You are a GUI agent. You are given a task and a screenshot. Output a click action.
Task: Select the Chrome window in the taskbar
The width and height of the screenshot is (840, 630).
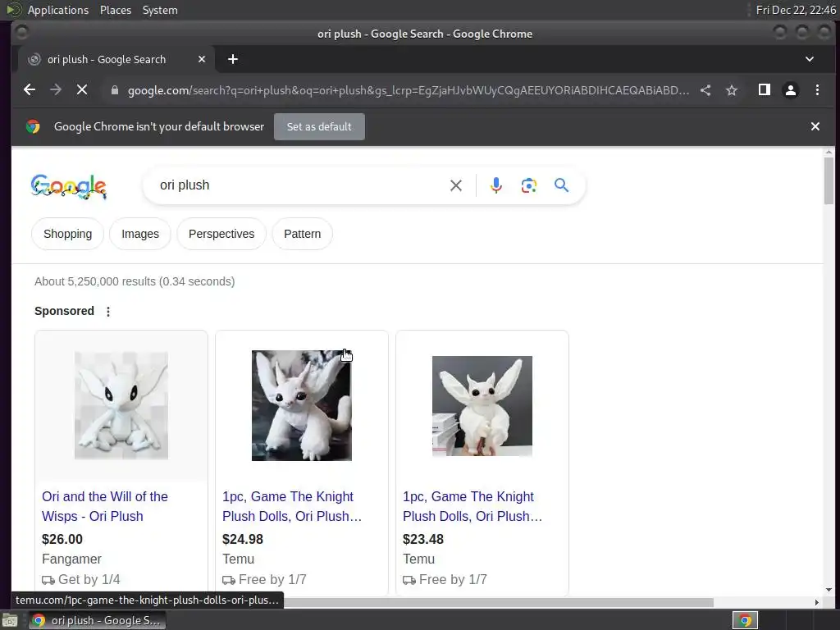(97, 620)
